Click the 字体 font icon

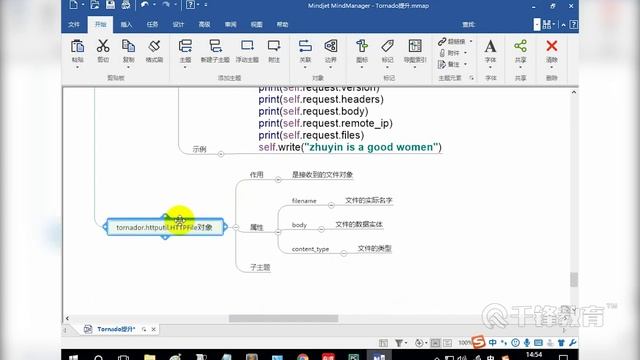point(490,46)
